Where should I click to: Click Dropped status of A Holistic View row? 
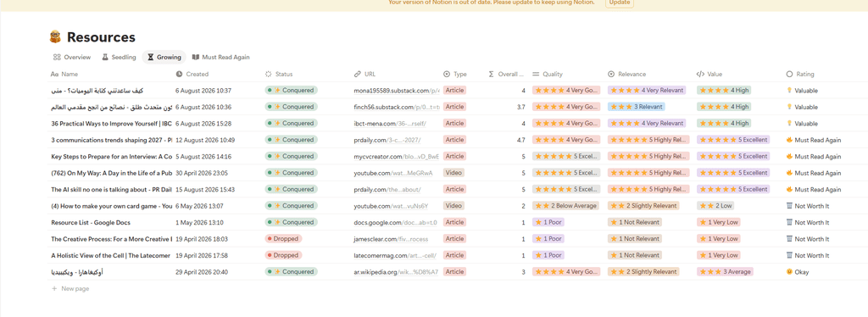pyautogui.click(x=283, y=256)
